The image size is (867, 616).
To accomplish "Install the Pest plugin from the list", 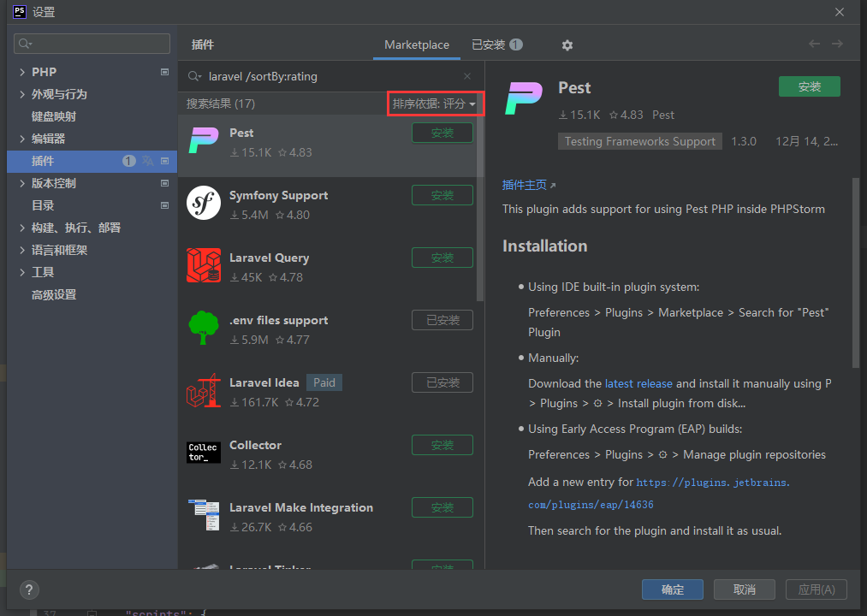I will tap(442, 133).
